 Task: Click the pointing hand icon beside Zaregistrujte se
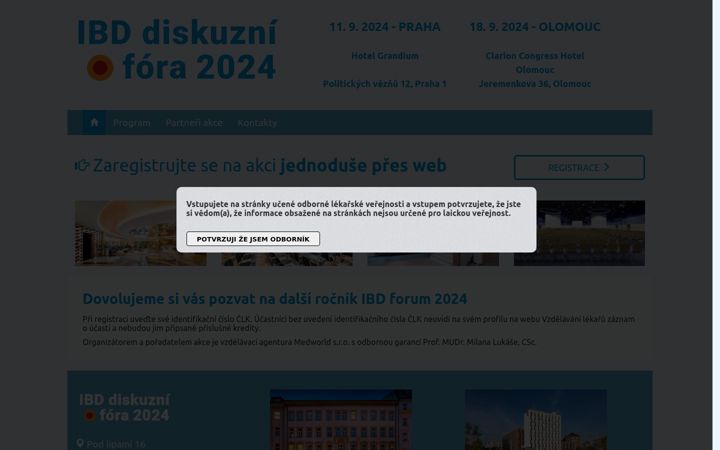(x=82, y=165)
